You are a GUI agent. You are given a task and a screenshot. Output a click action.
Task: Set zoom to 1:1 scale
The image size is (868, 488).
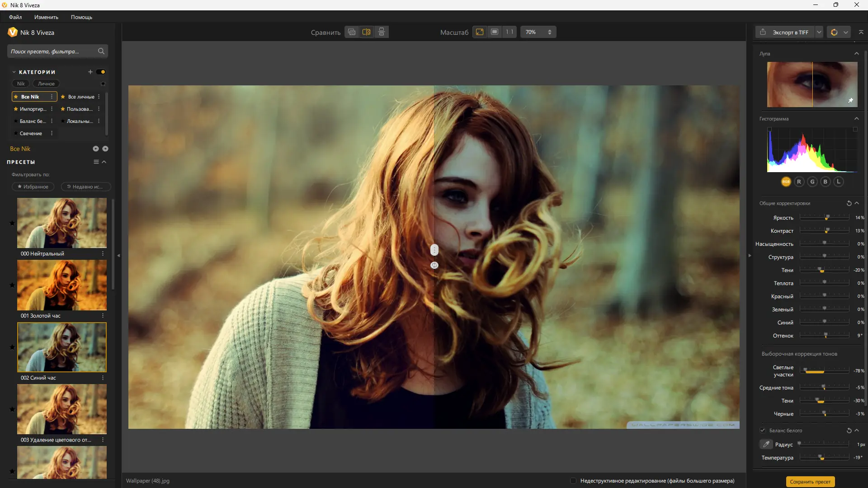[509, 32]
